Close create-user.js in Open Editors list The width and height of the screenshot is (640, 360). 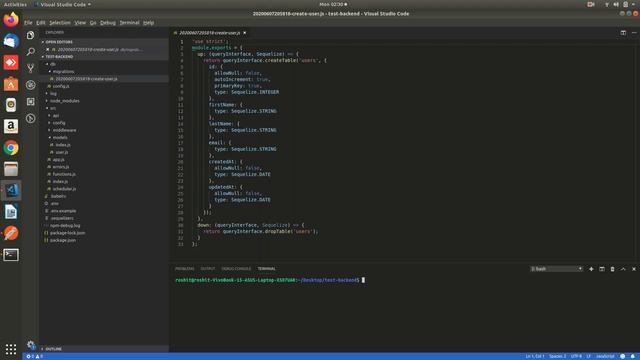click(47, 49)
